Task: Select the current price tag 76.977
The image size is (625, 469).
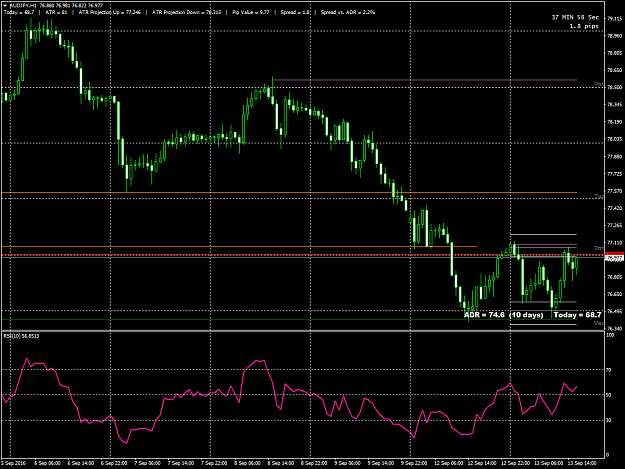Action: click(x=615, y=259)
